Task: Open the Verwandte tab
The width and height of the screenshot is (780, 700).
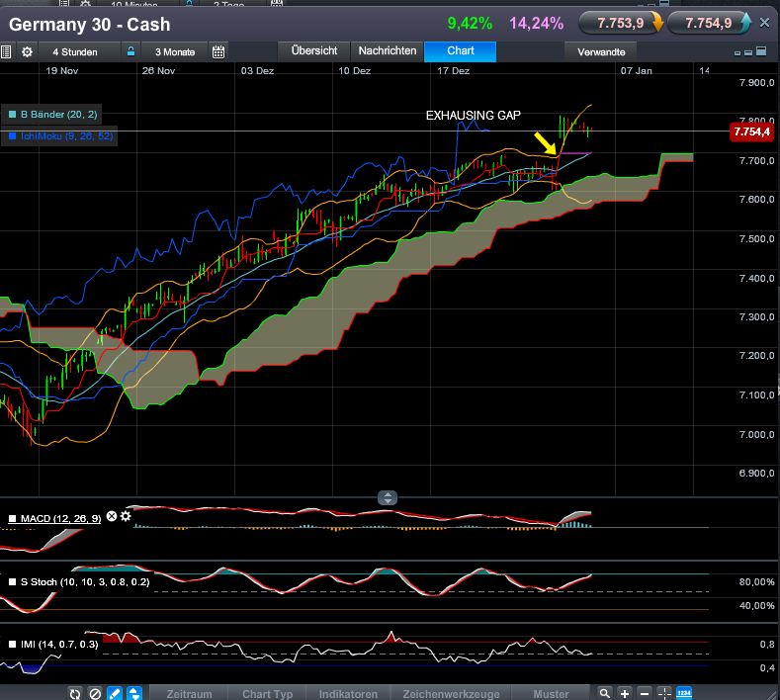Action: coord(601,51)
